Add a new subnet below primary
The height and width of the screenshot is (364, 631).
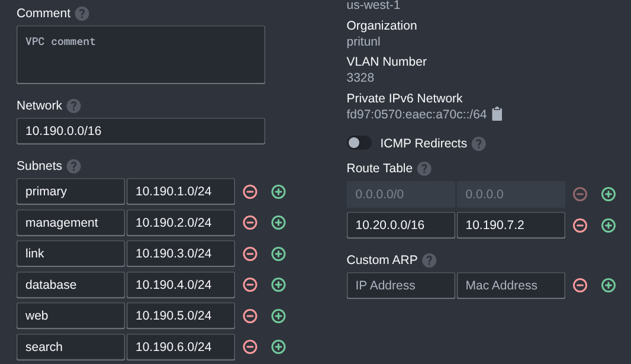point(278,191)
